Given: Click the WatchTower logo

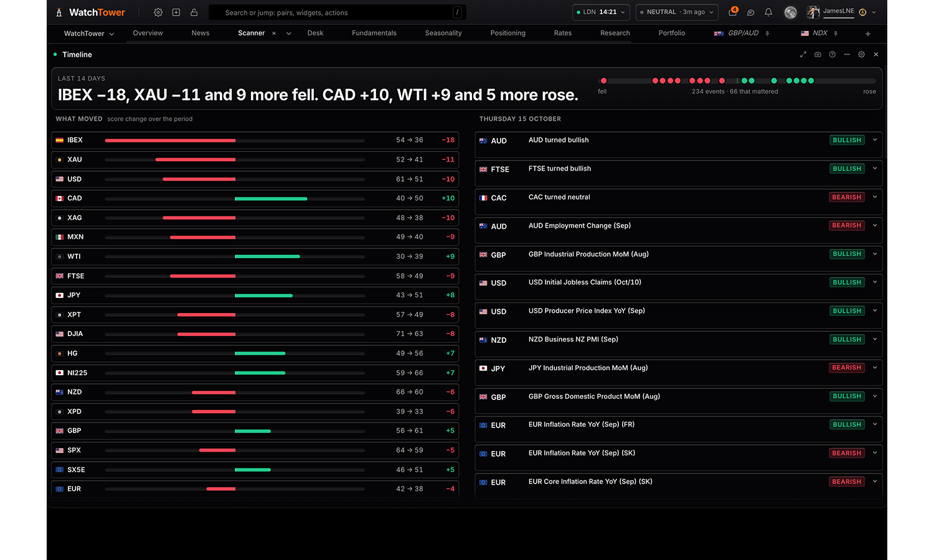Looking at the screenshot, I should coord(90,12).
